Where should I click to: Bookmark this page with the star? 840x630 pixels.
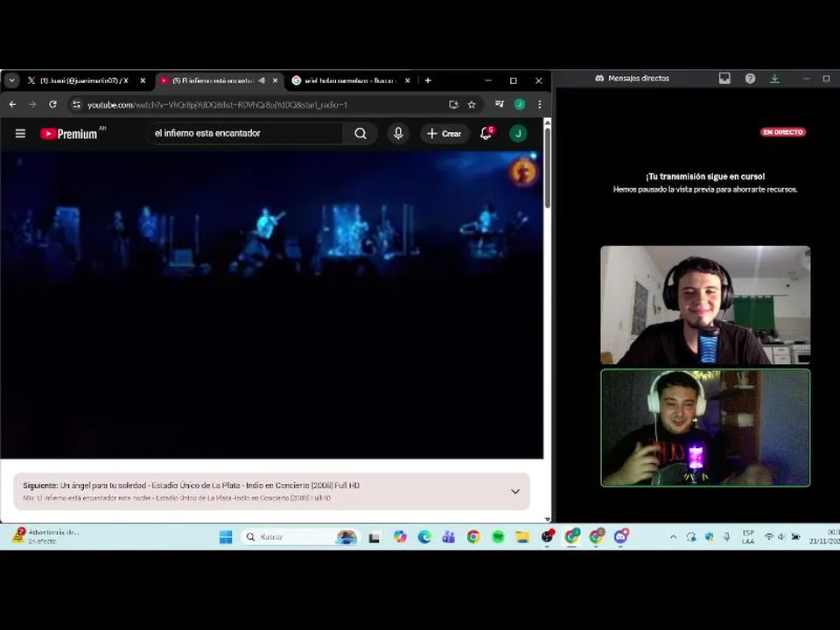point(472,104)
